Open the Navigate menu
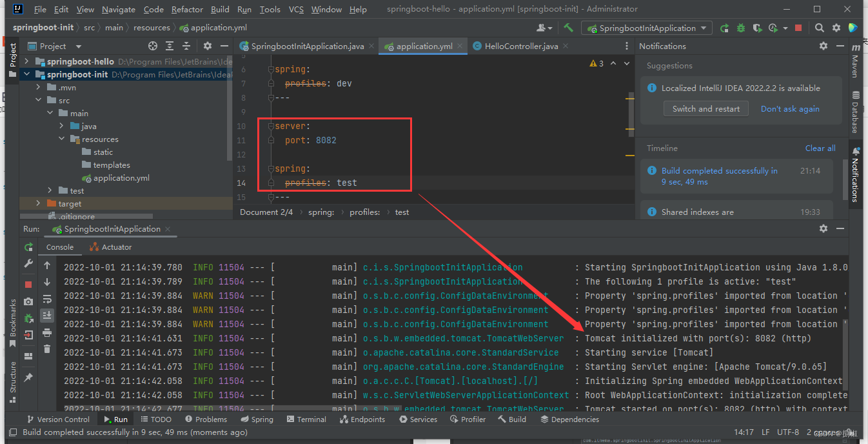 pos(119,9)
